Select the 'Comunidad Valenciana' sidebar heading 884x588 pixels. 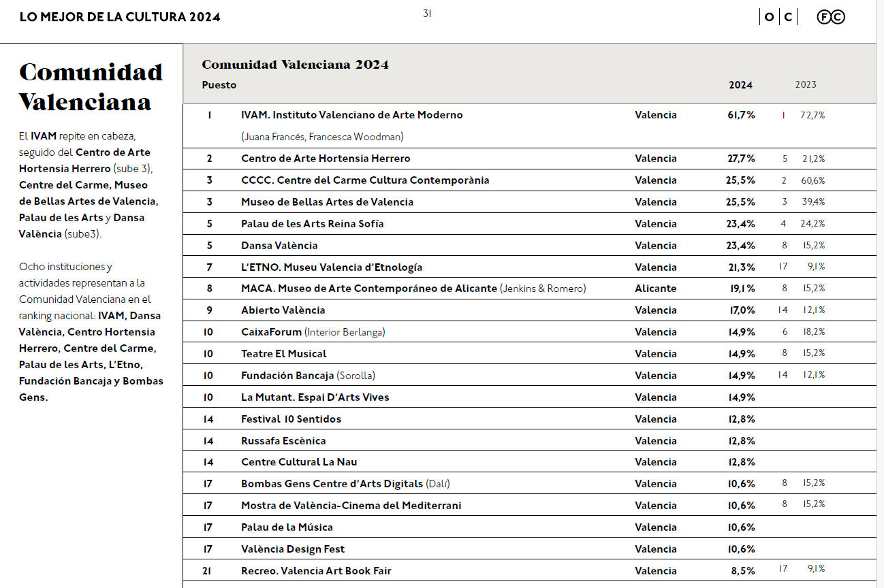91,86
